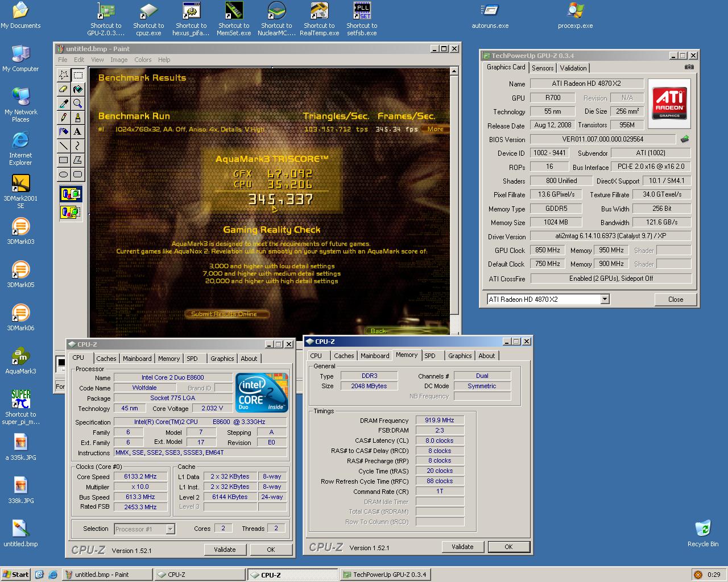Image resolution: width=728 pixels, height=582 pixels.
Task: Switch to Mainboard tab in left CPU-Z window
Action: pyautogui.click(x=137, y=359)
